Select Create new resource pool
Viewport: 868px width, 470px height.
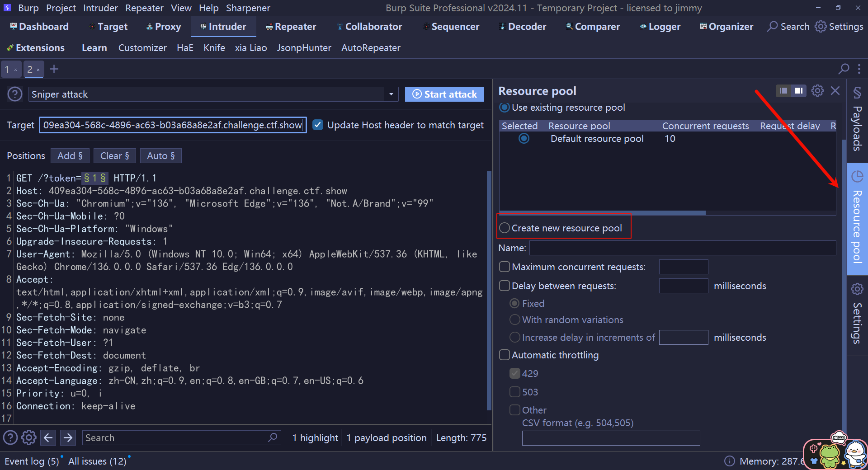point(505,228)
